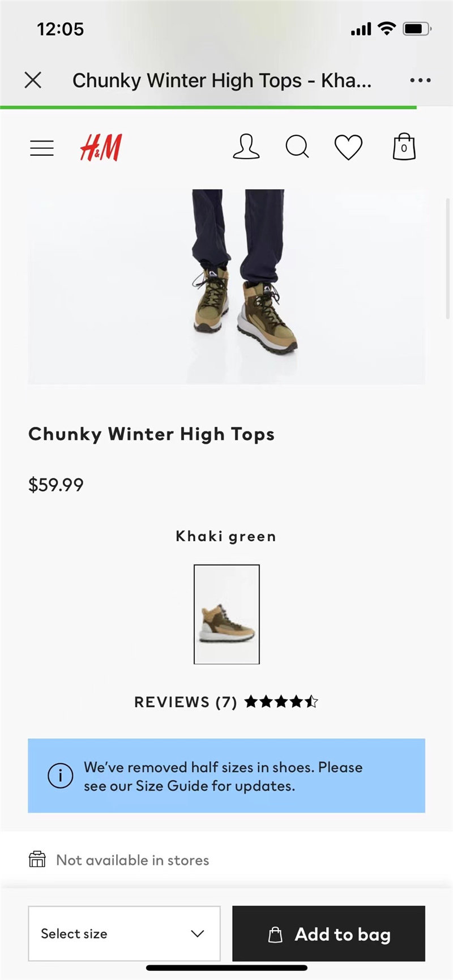Click the Add to bag button
Image resolution: width=453 pixels, height=980 pixels.
(x=328, y=934)
